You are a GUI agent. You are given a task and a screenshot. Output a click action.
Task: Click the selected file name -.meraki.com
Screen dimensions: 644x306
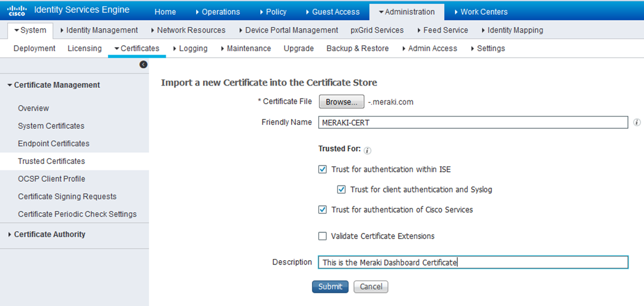pos(390,102)
